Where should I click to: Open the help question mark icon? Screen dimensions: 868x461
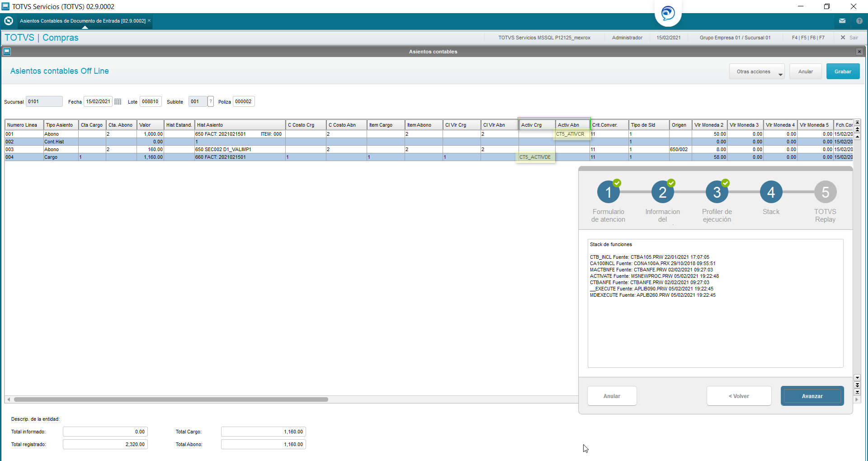[859, 21]
